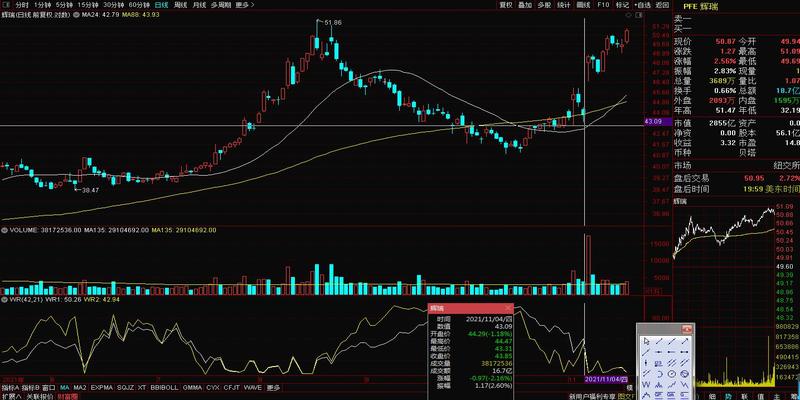Screen dimensions: 800x400
Task: Select the BBIBOLL indicator tab
Action: (165, 387)
